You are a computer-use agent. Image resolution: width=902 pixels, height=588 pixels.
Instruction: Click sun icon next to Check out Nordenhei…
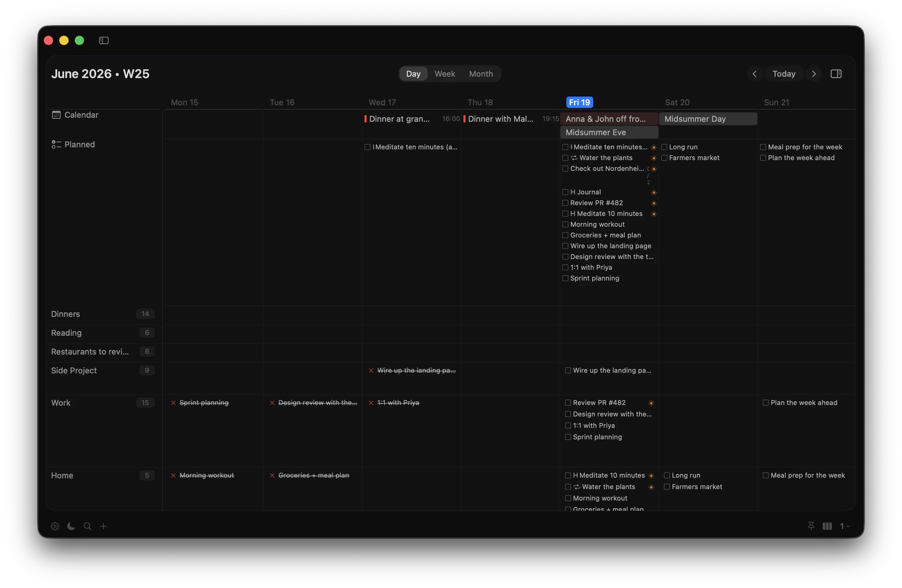[x=654, y=169]
